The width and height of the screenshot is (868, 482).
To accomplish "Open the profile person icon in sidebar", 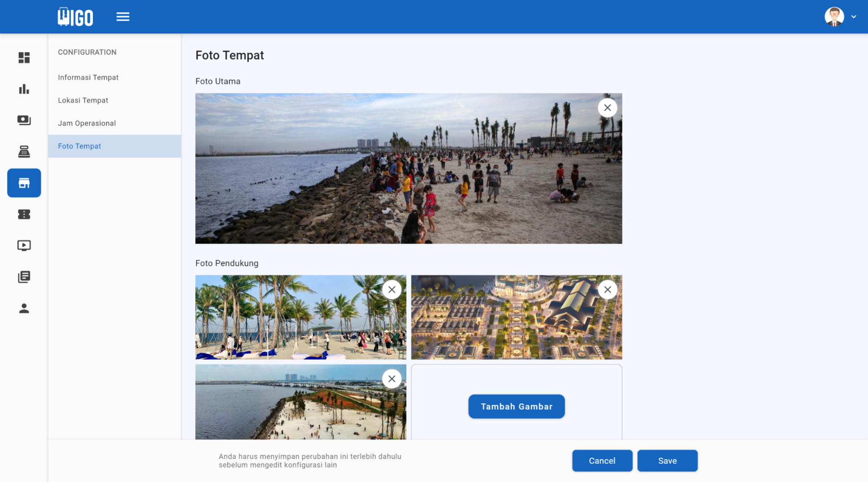I will coord(24,308).
